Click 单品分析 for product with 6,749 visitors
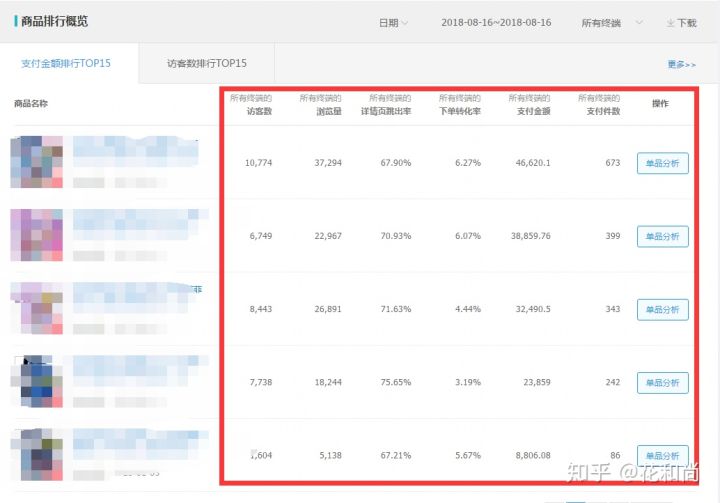The height and width of the screenshot is (503, 720). 662,237
